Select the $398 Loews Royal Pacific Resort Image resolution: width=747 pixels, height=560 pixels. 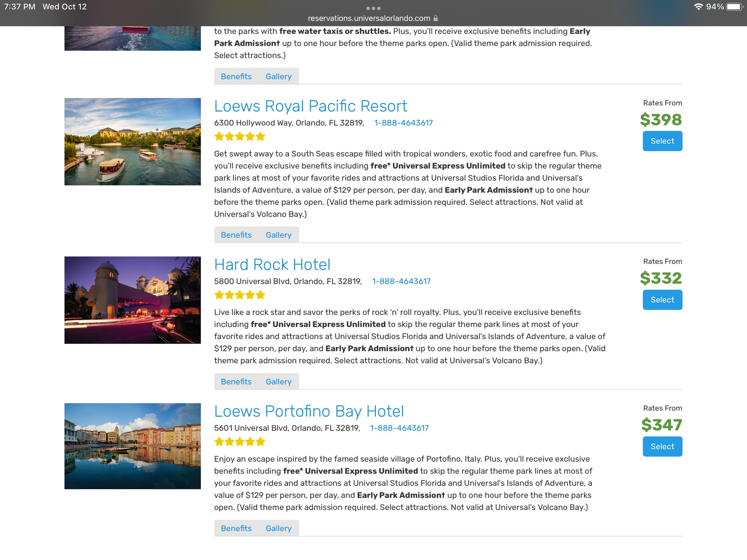[x=662, y=141]
